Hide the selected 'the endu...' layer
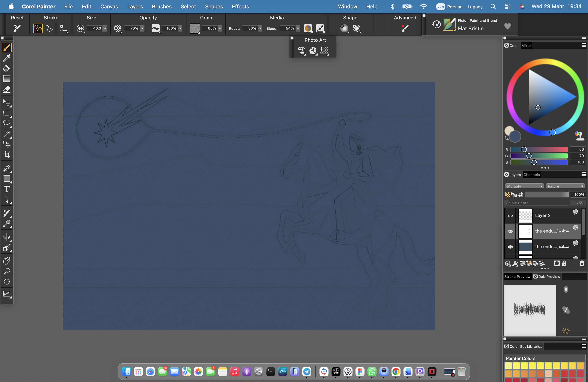 (x=510, y=232)
